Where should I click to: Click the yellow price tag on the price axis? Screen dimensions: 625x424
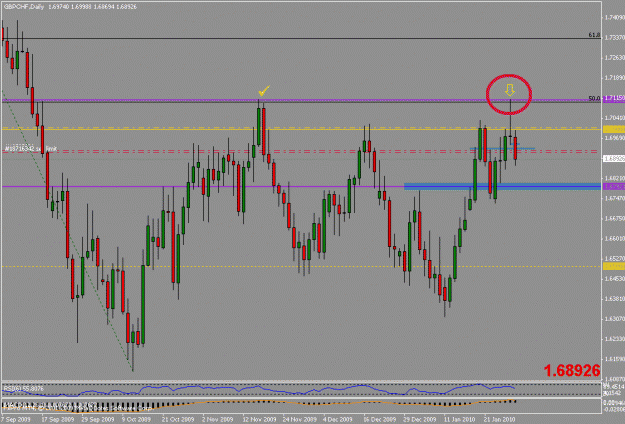pyautogui.click(x=614, y=129)
